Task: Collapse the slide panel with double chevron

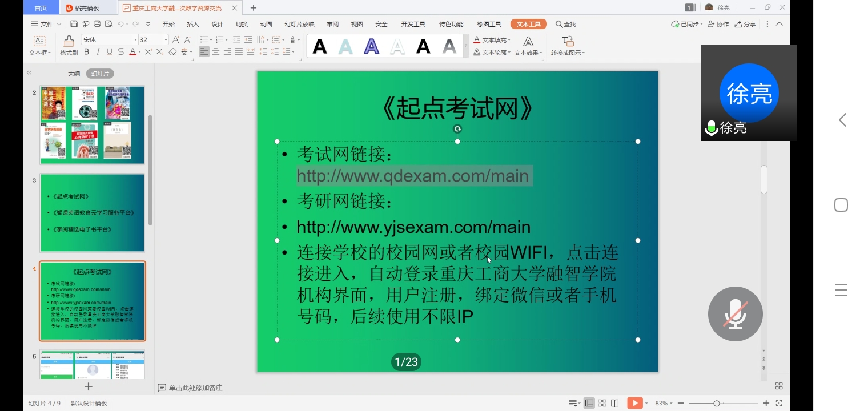Action: (29, 73)
